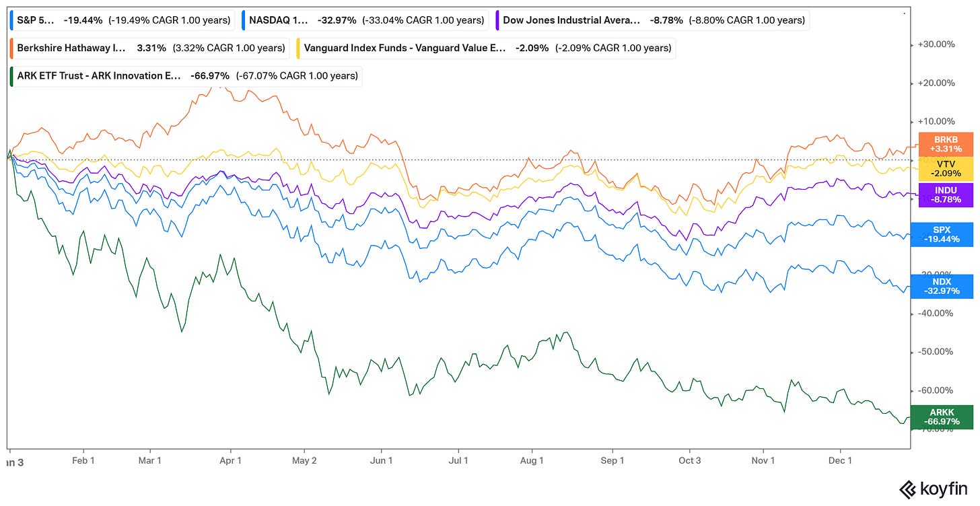This screenshot has height=506, width=980.
Task: Select the Vanguard Value ETF legend chip
Action: coord(487,48)
